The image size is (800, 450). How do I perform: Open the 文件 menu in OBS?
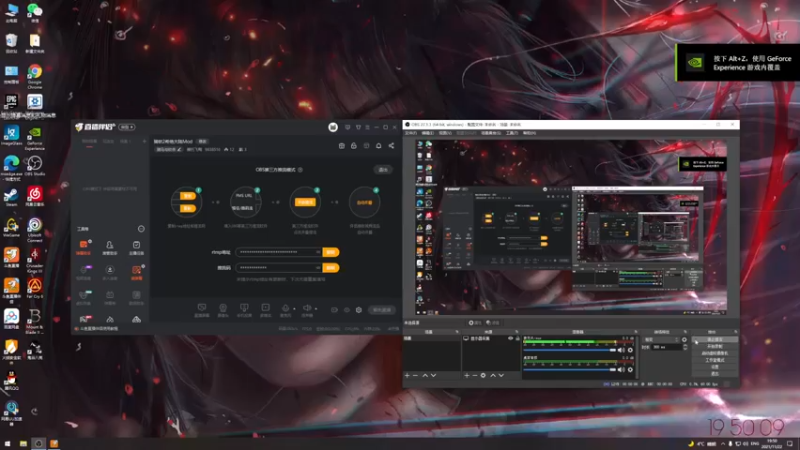pos(411,133)
